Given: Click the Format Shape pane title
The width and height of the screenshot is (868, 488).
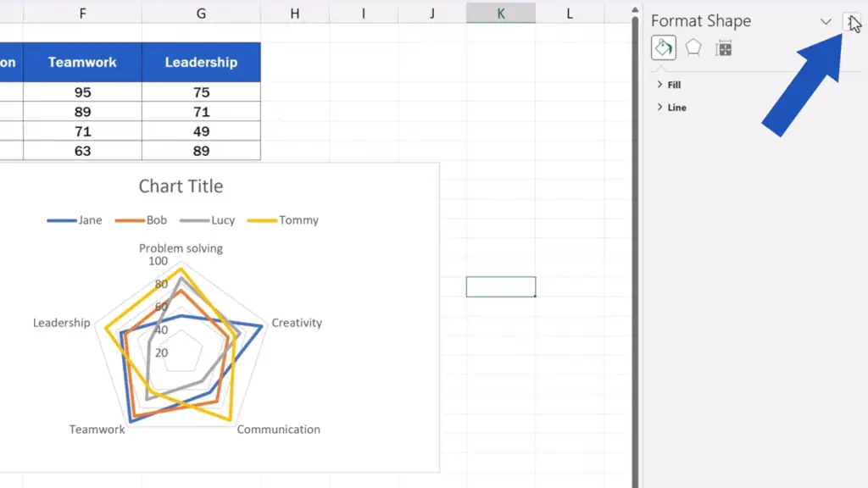Looking at the screenshot, I should click(701, 21).
